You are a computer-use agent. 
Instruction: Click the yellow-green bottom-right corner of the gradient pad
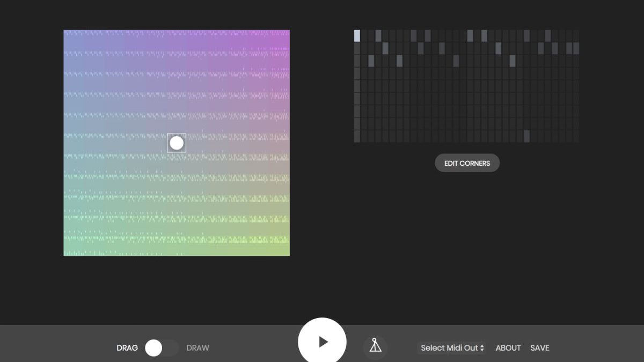tap(284, 250)
